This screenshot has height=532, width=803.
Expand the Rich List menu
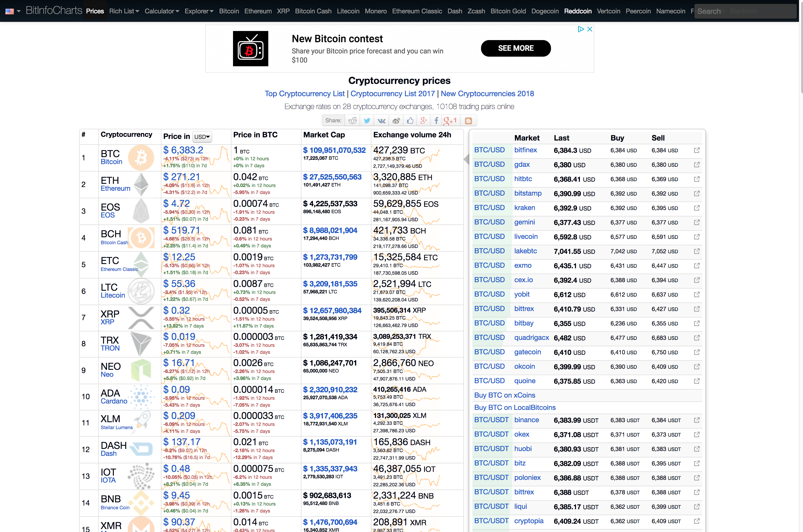124,11
